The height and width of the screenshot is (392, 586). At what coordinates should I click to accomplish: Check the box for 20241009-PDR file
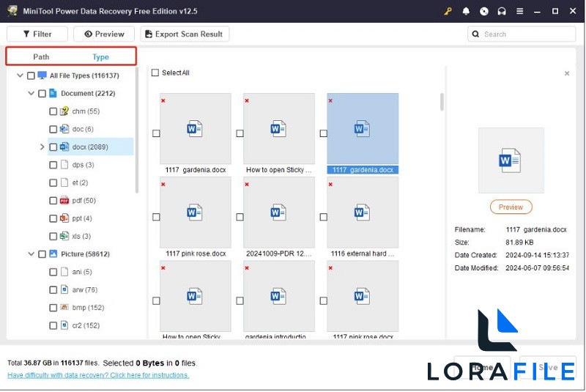[240, 217]
